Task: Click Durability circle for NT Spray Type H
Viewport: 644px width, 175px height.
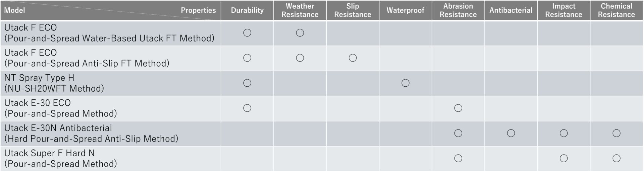Action: tap(247, 83)
